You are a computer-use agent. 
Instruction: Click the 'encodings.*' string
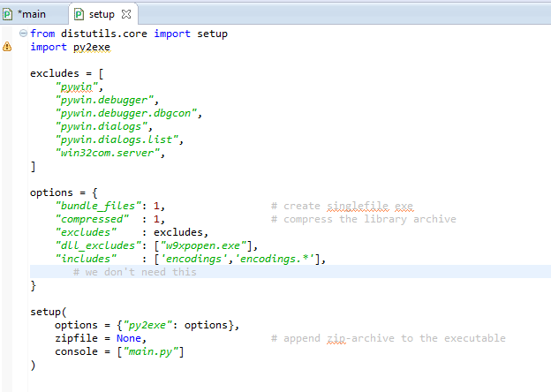(x=275, y=260)
